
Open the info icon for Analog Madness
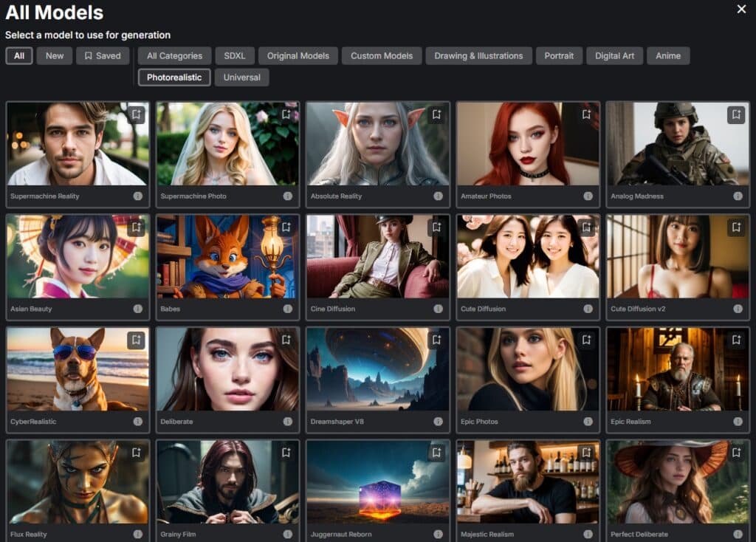(x=738, y=196)
